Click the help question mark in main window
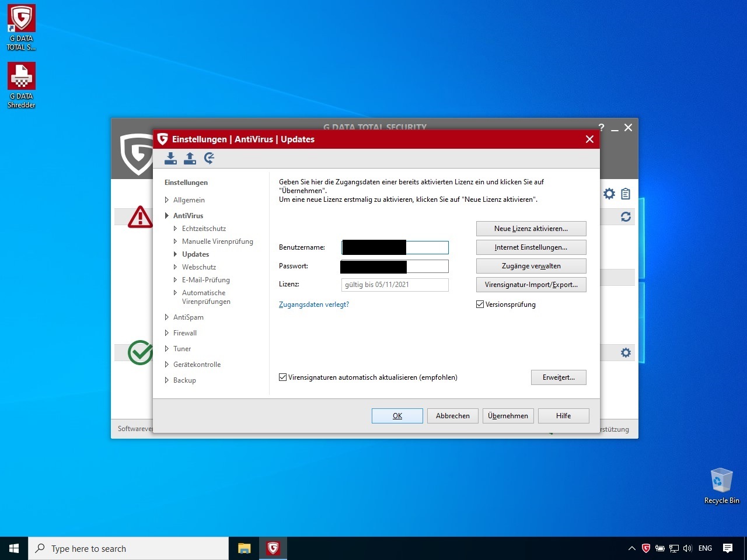 click(601, 127)
